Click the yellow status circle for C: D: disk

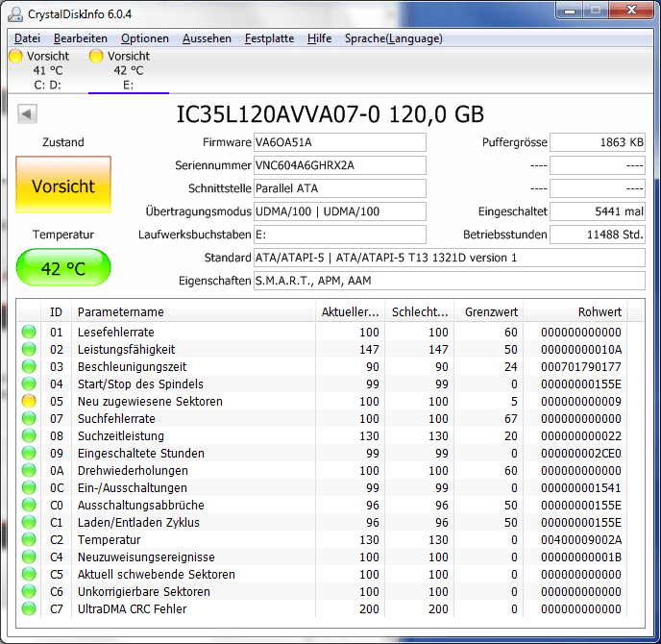(15, 56)
